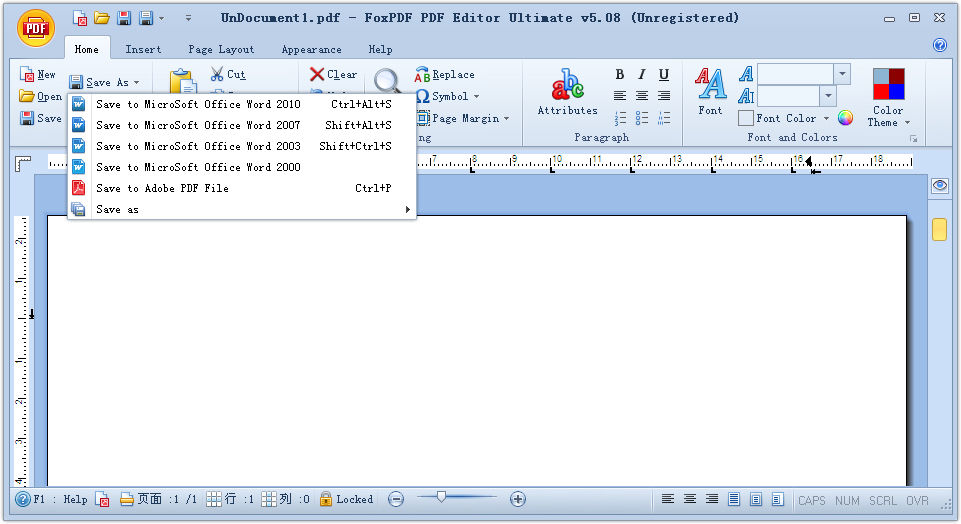This screenshot has width=961, height=524.
Task: Click the Save floppy icon in quick access toolbar
Action: [x=124, y=18]
